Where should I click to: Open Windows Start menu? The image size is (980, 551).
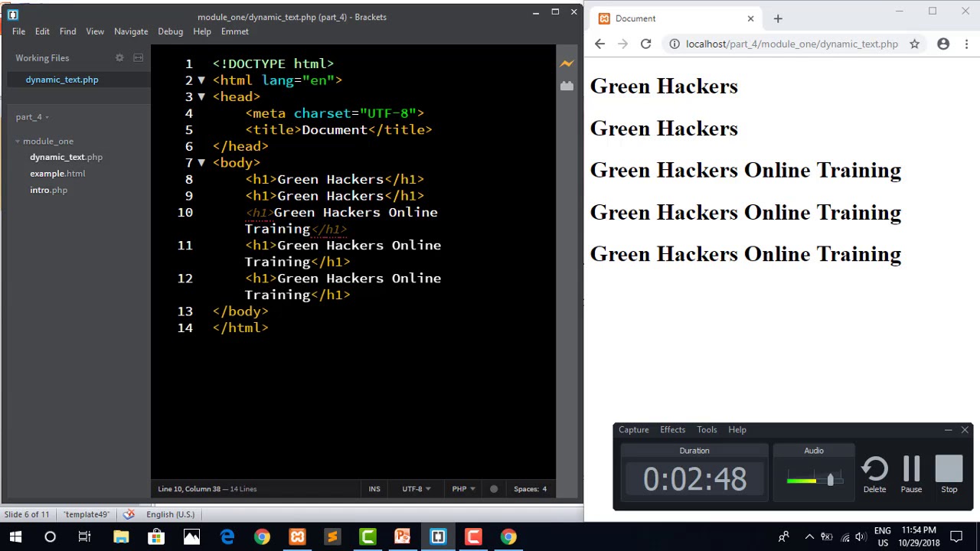(15, 536)
